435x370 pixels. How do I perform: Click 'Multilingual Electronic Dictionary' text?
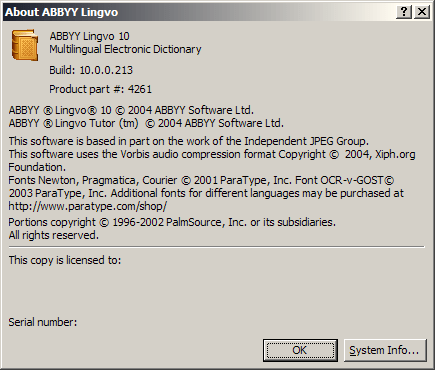pos(125,49)
